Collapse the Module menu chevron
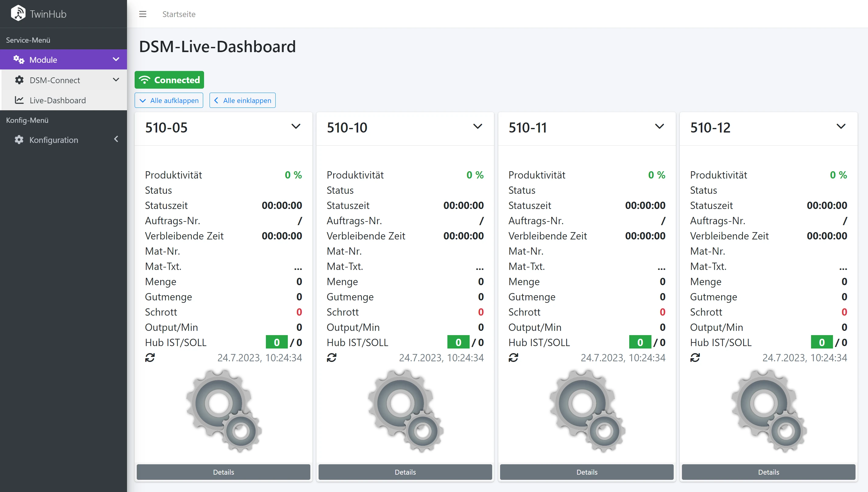This screenshot has width=868, height=492. 116,59
